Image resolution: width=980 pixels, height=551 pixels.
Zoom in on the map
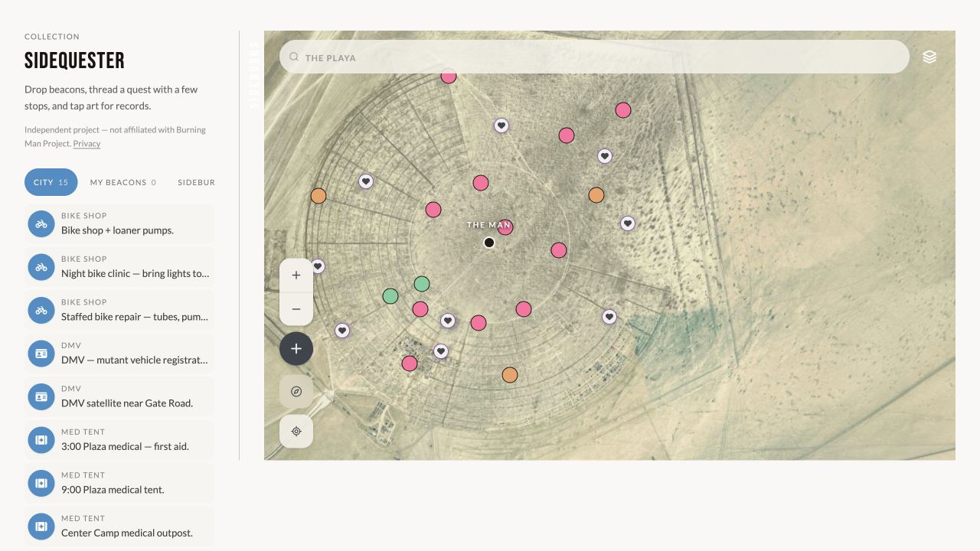(296, 275)
